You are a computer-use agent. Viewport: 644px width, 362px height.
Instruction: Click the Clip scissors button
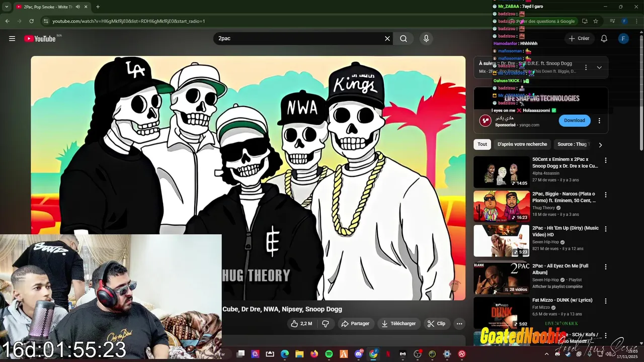(x=436, y=324)
